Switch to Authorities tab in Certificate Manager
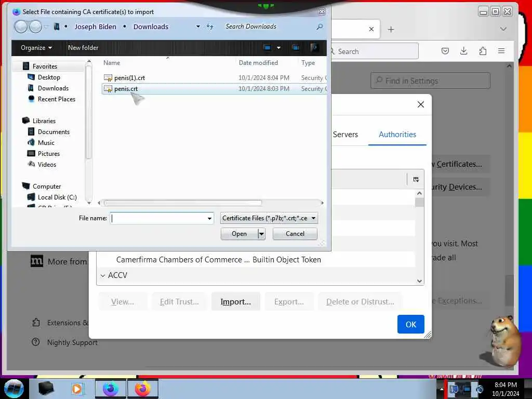This screenshot has height=399, width=532. [397, 135]
